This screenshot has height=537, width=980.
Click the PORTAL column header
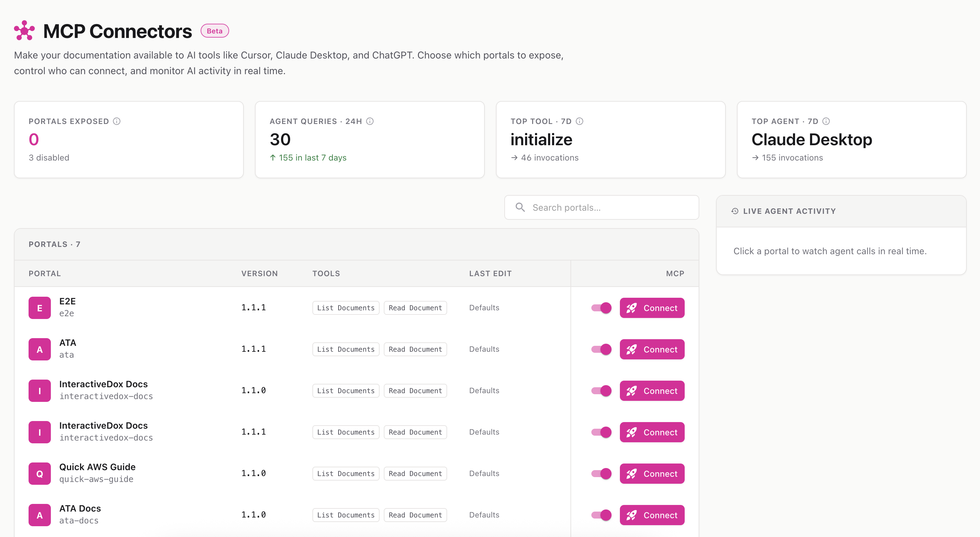pos(45,273)
